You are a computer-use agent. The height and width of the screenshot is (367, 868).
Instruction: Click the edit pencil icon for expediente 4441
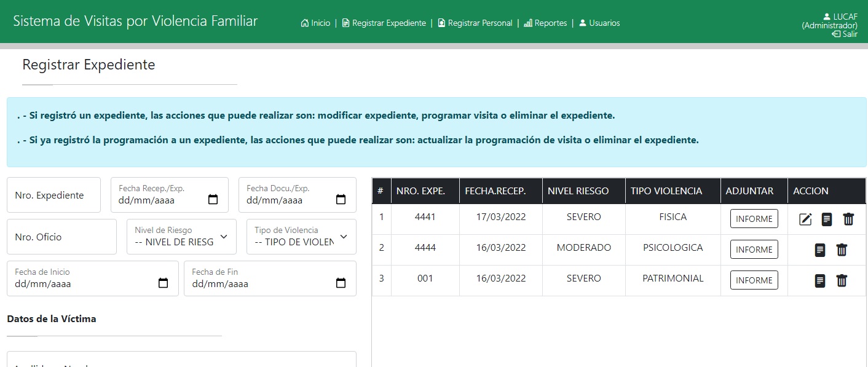pyautogui.click(x=805, y=219)
